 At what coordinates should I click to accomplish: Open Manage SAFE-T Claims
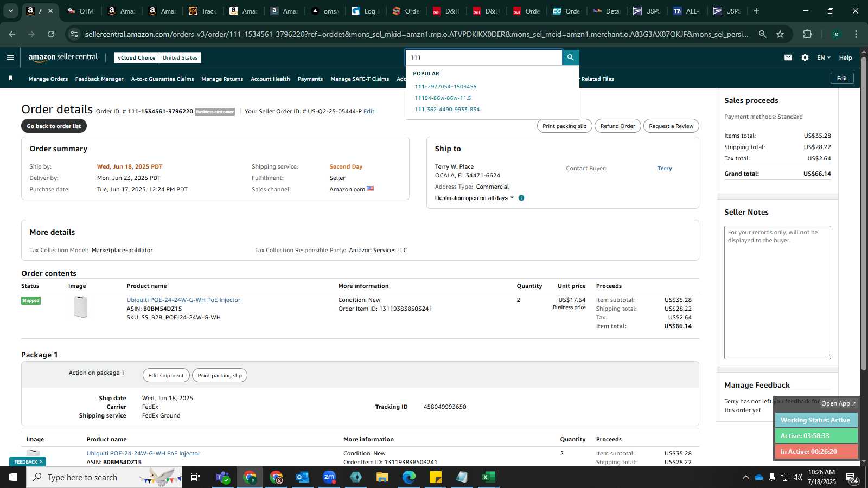tap(360, 79)
